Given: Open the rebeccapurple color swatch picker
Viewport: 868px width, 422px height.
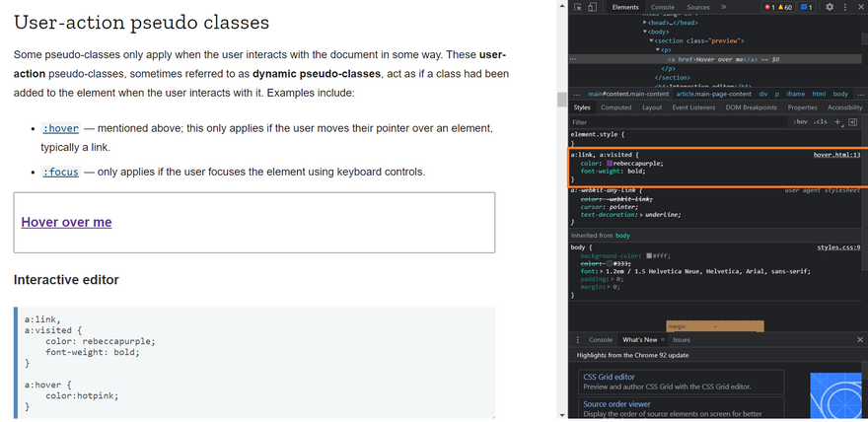Looking at the screenshot, I should pyautogui.click(x=611, y=163).
